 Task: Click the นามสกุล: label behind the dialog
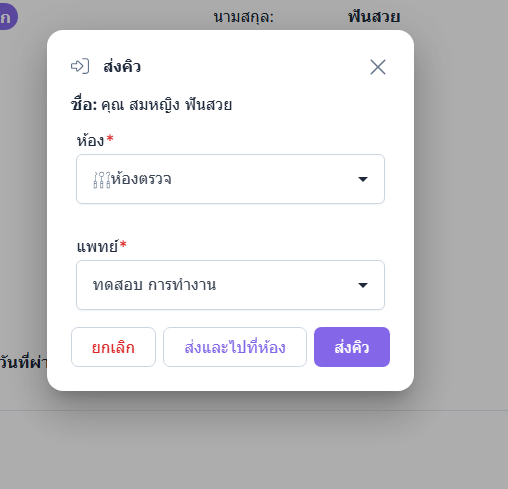click(244, 17)
